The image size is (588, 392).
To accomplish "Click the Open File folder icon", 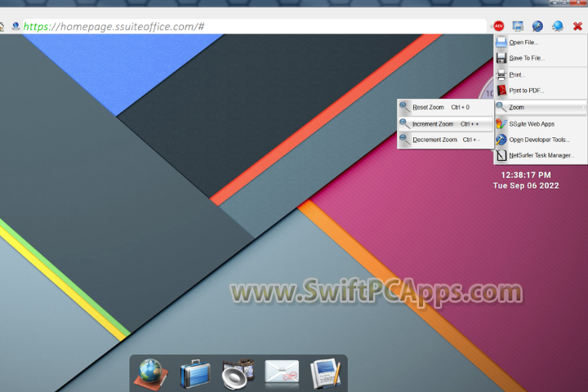I will point(501,42).
